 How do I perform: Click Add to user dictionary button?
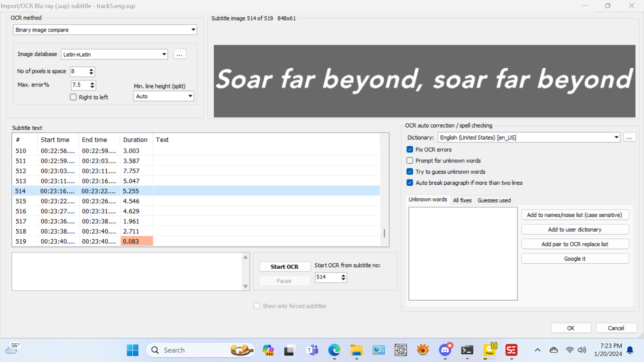(x=575, y=230)
